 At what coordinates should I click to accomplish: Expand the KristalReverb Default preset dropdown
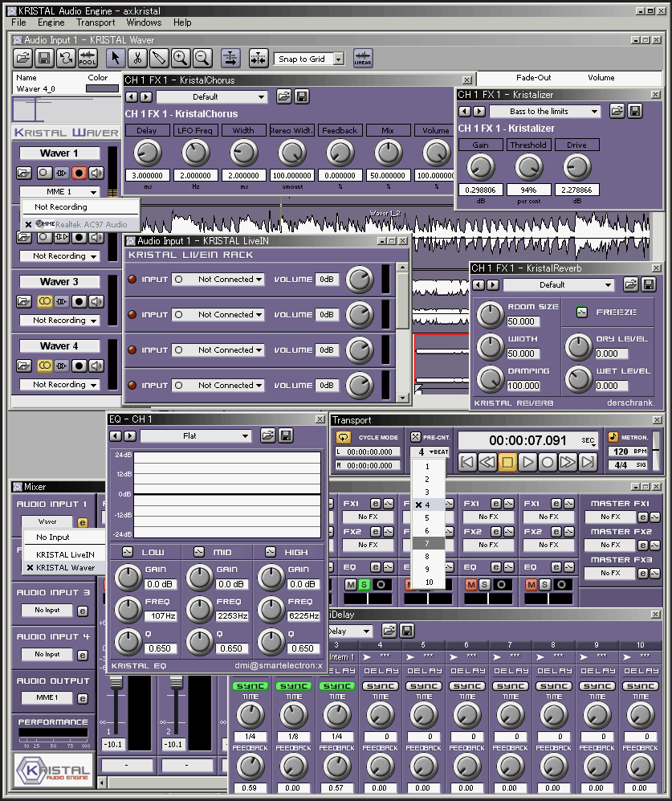tap(559, 284)
